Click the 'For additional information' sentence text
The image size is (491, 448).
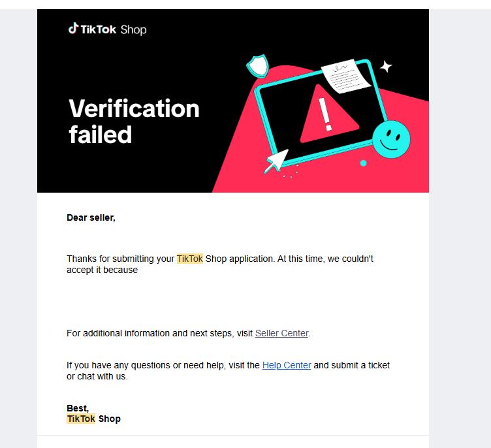click(159, 333)
